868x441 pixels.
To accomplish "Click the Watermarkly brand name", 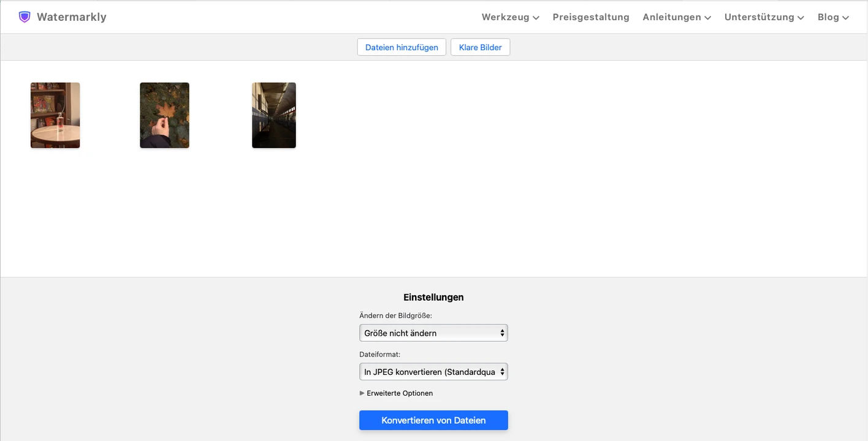I will (71, 17).
